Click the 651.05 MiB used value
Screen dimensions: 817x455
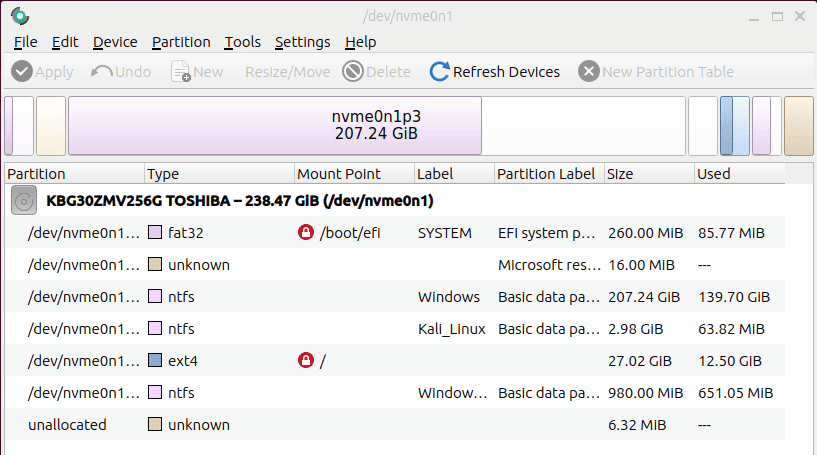[x=736, y=392]
